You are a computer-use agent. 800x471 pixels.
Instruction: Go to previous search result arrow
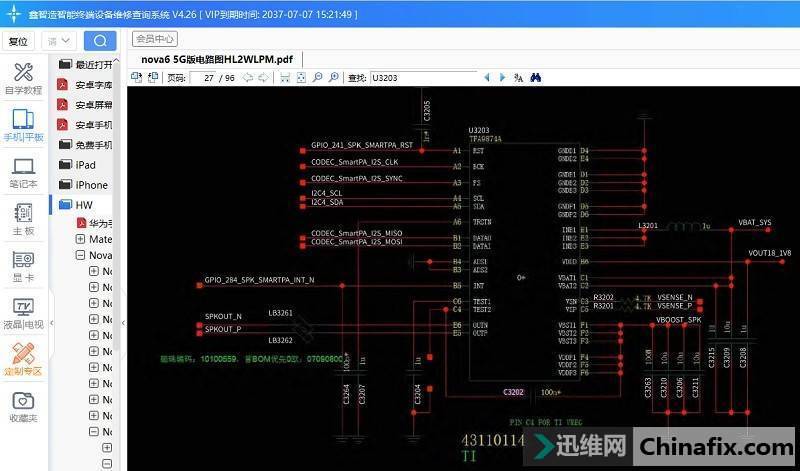click(x=487, y=77)
